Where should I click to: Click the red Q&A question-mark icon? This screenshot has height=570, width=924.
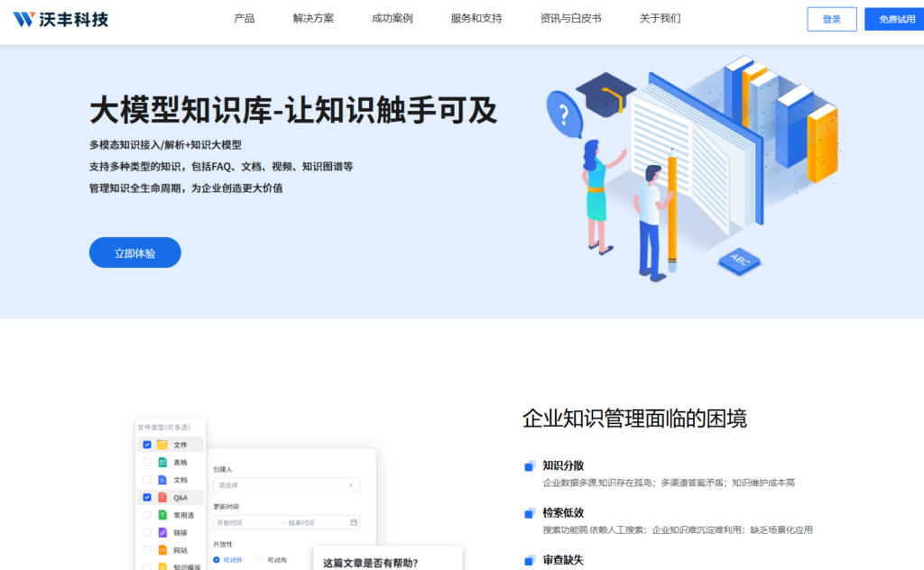pyautogui.click(x=162, y=497)
